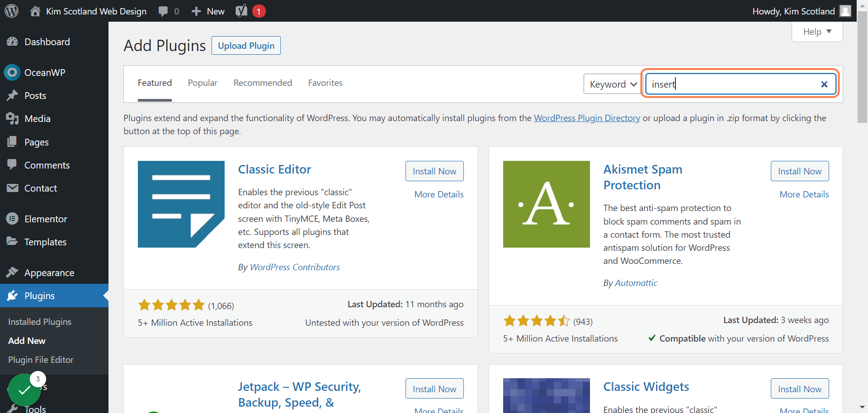868x413 pixels.
Task: Switch to the Popular tab
Action: [x=203, y=83]
